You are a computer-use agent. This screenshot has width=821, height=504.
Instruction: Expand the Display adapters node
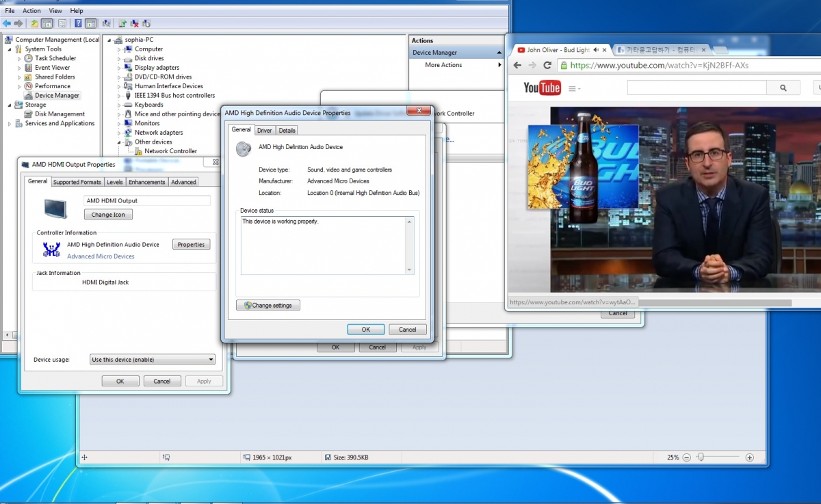click(x=119, y=68)
